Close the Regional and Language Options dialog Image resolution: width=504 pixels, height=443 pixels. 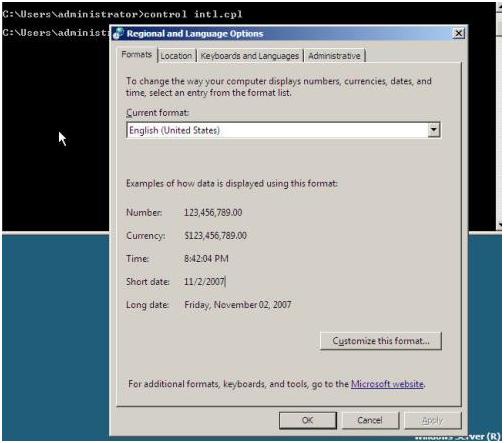click(x=459, y=33)
